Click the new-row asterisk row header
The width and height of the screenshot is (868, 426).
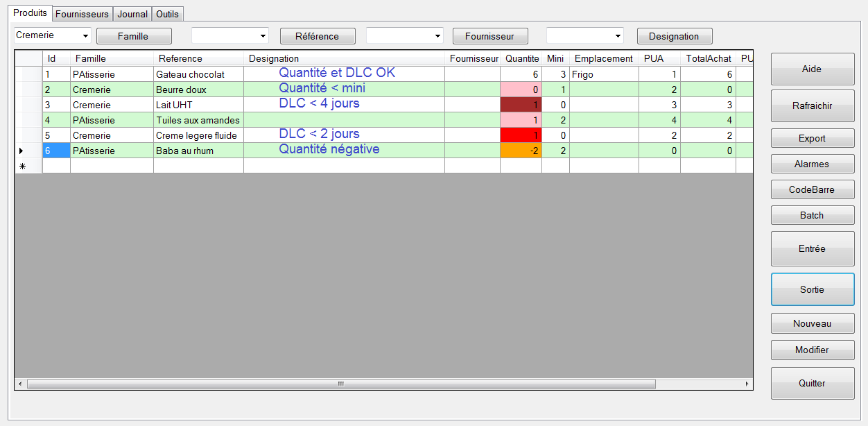tap(28, 166)
